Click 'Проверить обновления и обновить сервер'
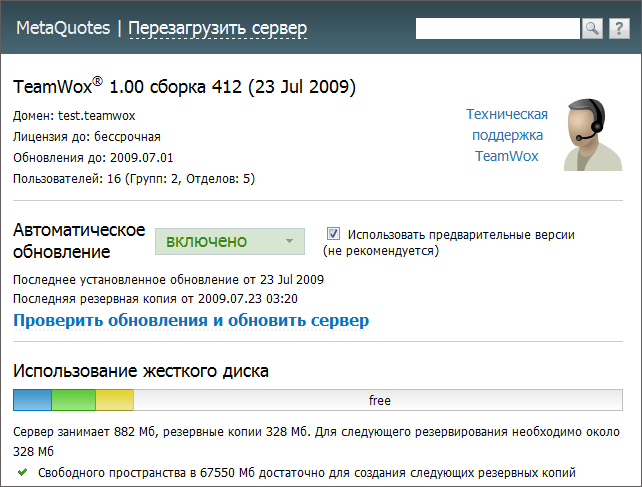This screenshot has width=642, height=487. 191,320
